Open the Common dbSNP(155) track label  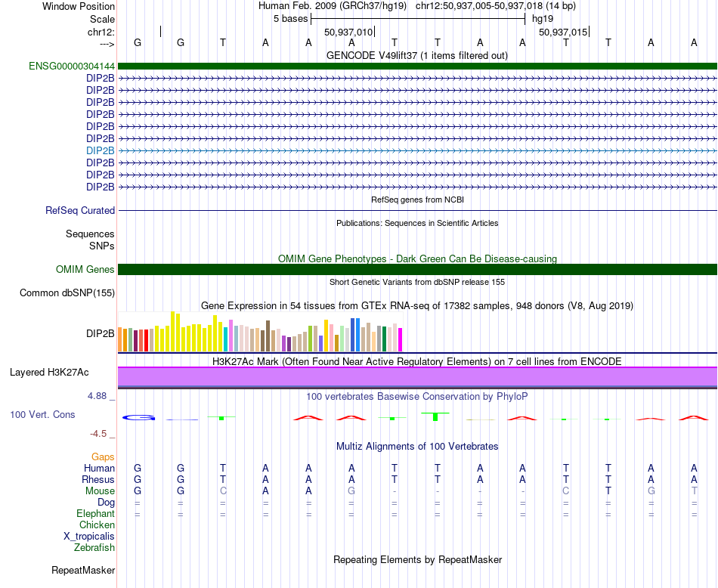(x=67, y=292)
